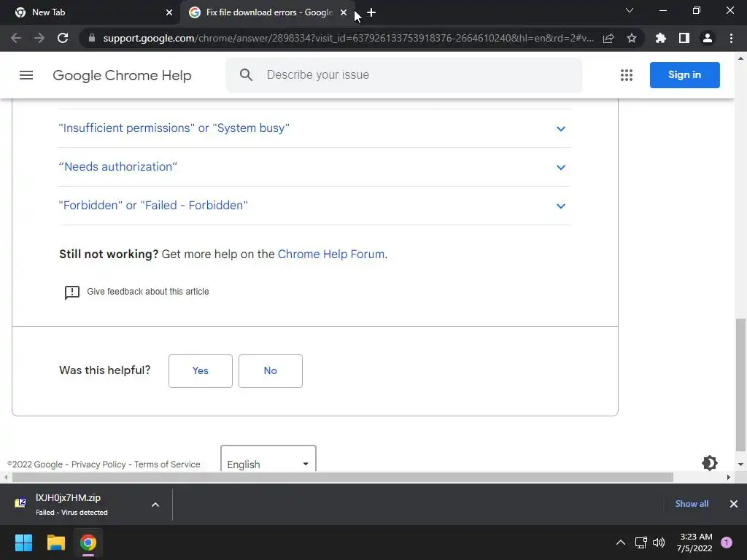747x560 pixels.
Task: Open the hamburger main menu
Action: click(x=26, y=75)
